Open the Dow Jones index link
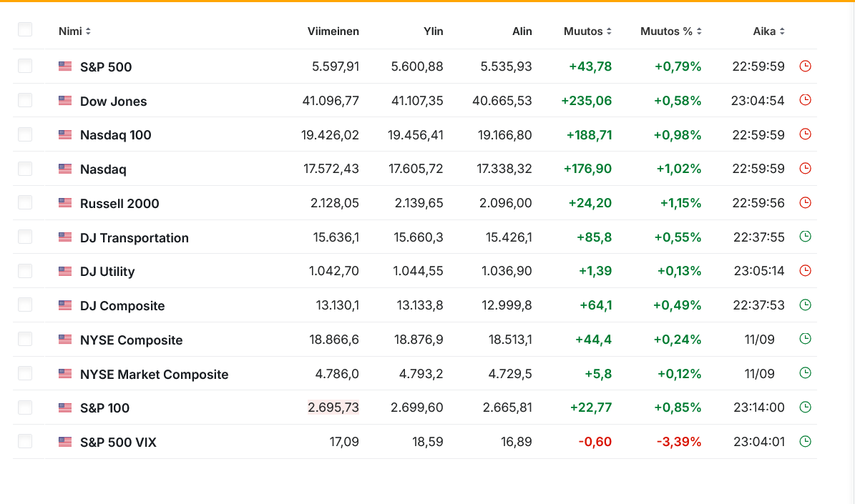Viewport: 855px width, 504px height. point(114,102)
